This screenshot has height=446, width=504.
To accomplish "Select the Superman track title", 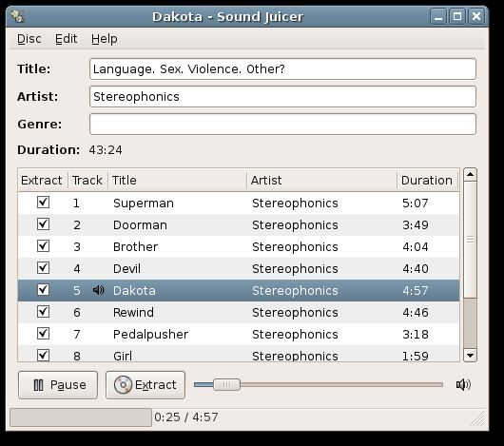I will pos(144,204).
